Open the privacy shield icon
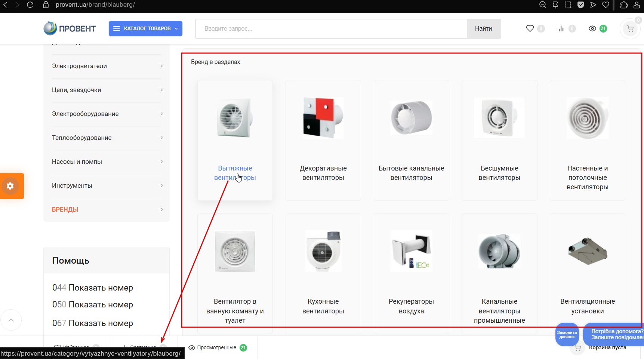This screenshot has width=644, height=359. [581, 5]
